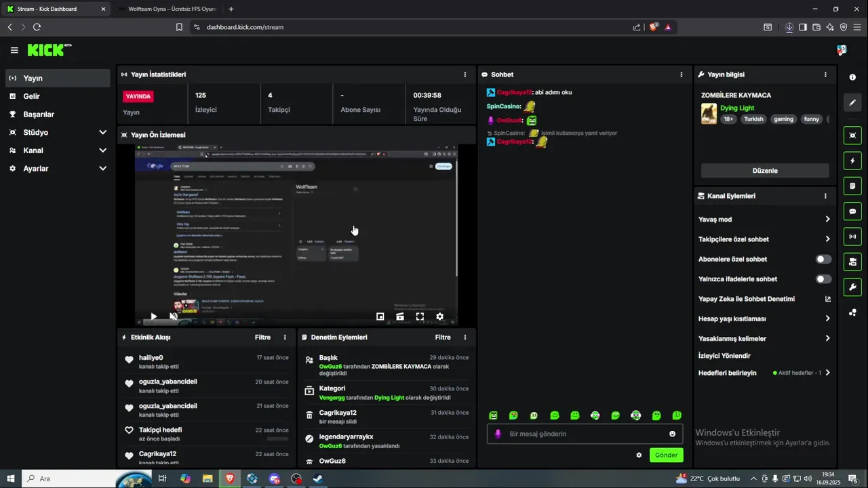Open Etkinlik Akışı panel three-dot menu
The width and height of the screenshot is (868, 488).
point(285,338)
